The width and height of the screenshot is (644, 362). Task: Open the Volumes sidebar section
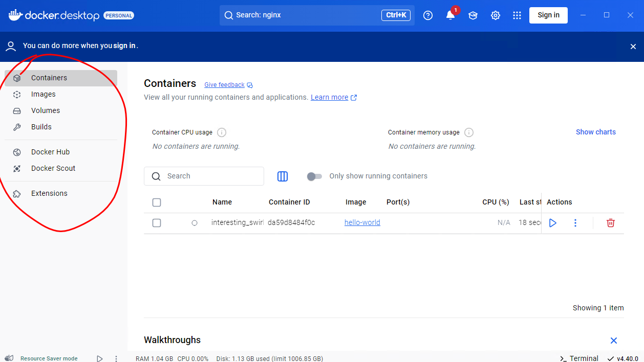pyautogui.click(x=61, y=111)
